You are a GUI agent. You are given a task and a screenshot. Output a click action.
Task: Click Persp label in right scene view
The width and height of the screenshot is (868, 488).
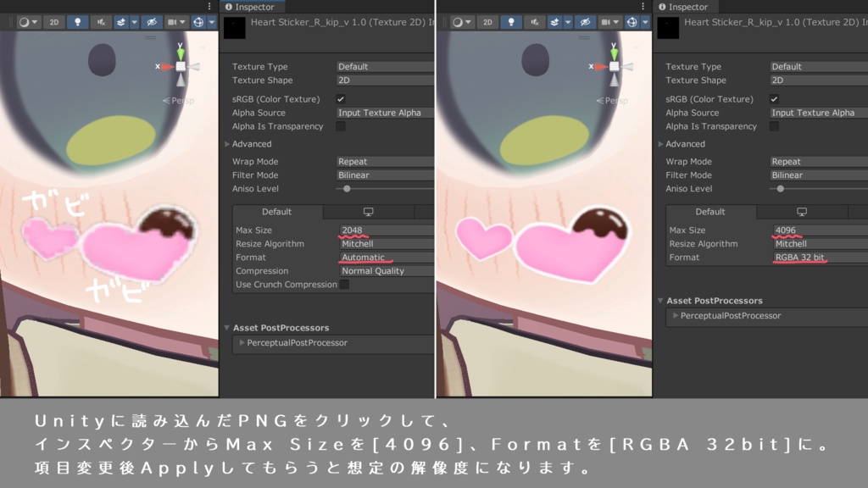[x=615, y=101]
